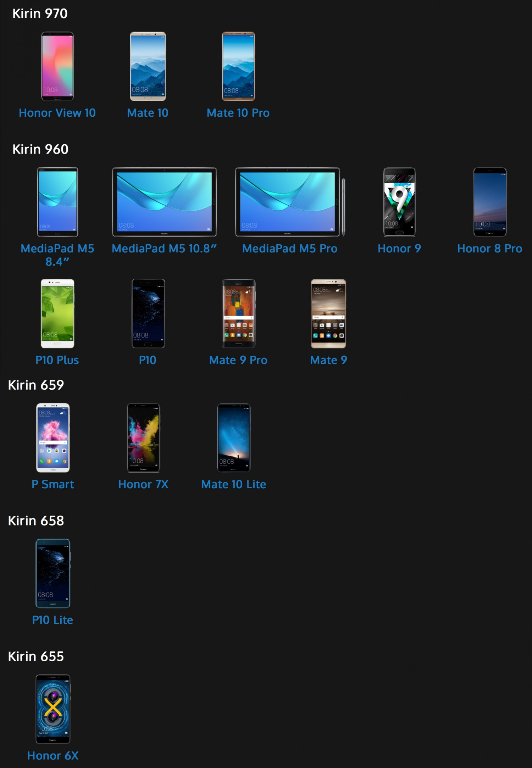This screenshot has height=768, width=532.
Task: Select the MediaPad M5 Pro tablet image
Action: (x=290, y=202)
